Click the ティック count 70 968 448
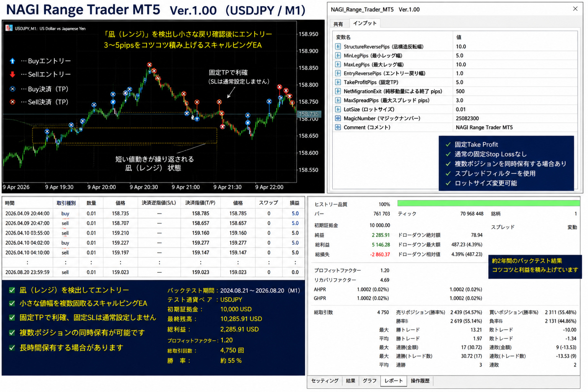588x392 pixels. pos(472,214)
